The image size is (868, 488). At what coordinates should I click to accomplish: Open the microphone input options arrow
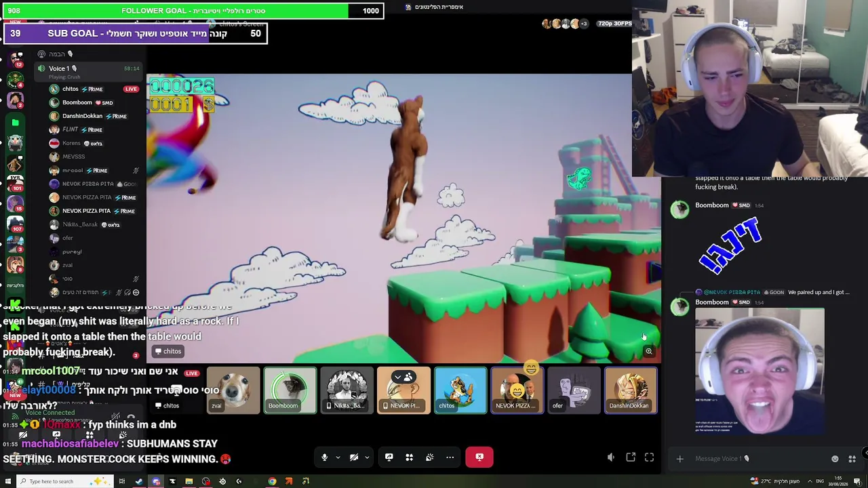tap(337, 457)
